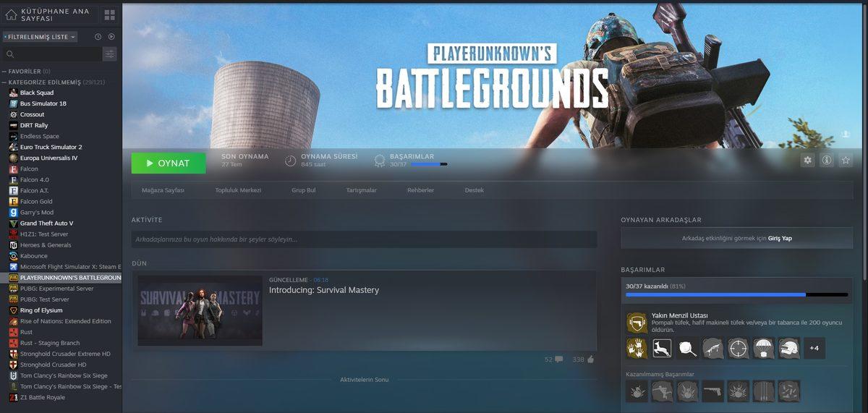Viewport: 868px width, 413px height.
Task: Open comments on Survival Mastery update
Action: click(558, 359)
